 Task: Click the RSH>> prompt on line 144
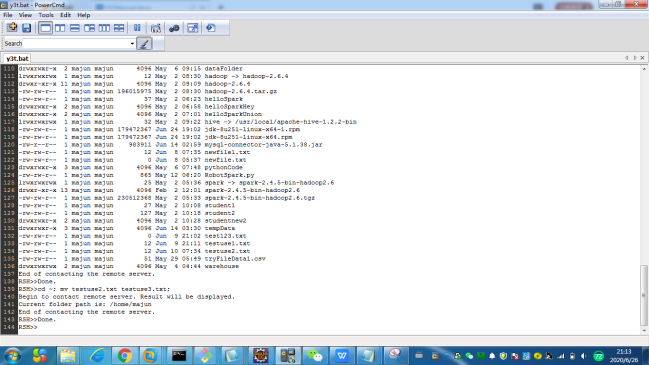pos(28,327)
